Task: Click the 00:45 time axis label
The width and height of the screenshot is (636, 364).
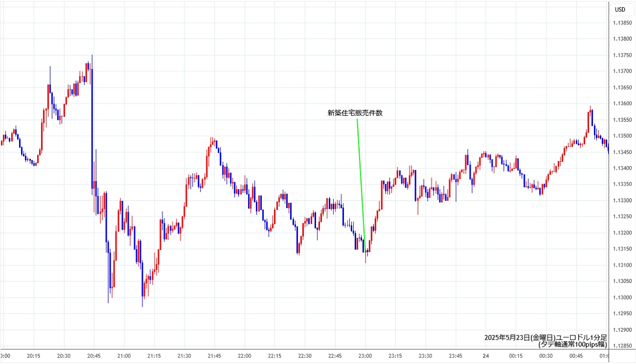Action: [x=576, y=356]
